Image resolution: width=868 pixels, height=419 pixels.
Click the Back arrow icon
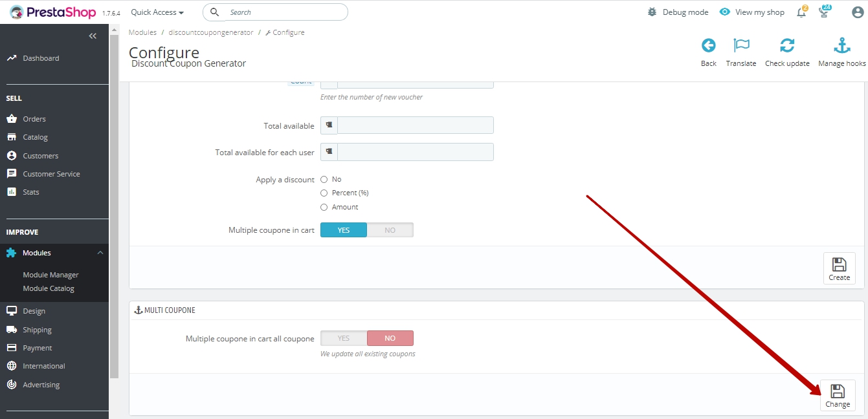click(x=708, y=46)
